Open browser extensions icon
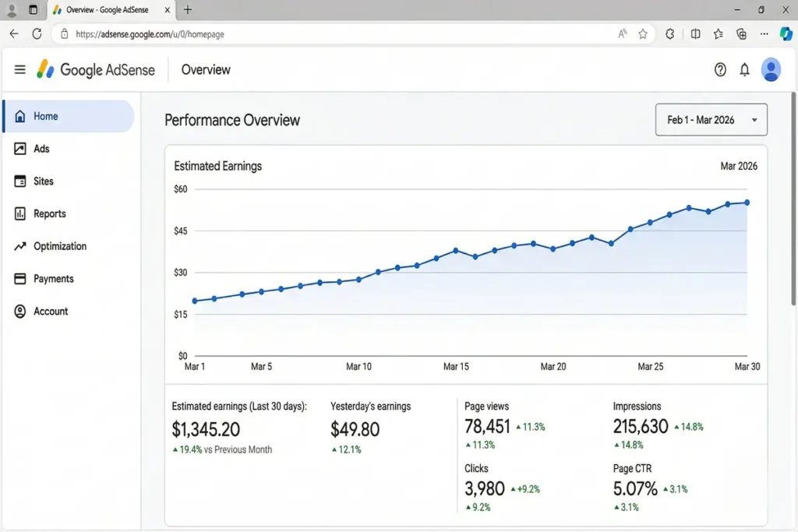 [669, 34]
